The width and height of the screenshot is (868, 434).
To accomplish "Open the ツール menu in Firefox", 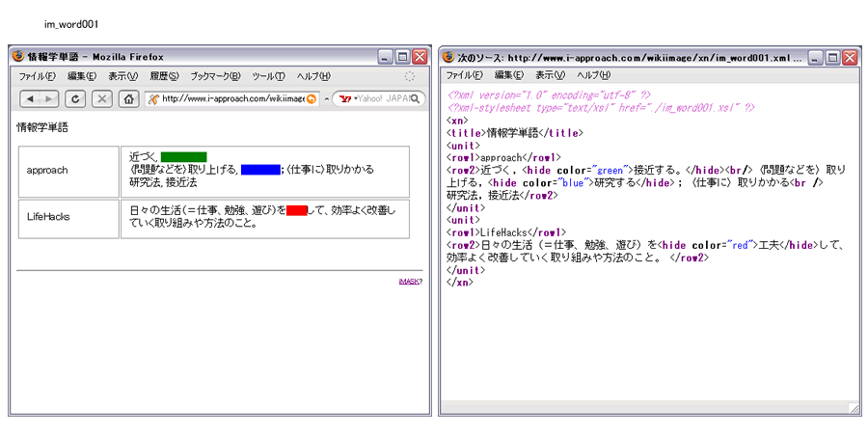I will 268,76.
